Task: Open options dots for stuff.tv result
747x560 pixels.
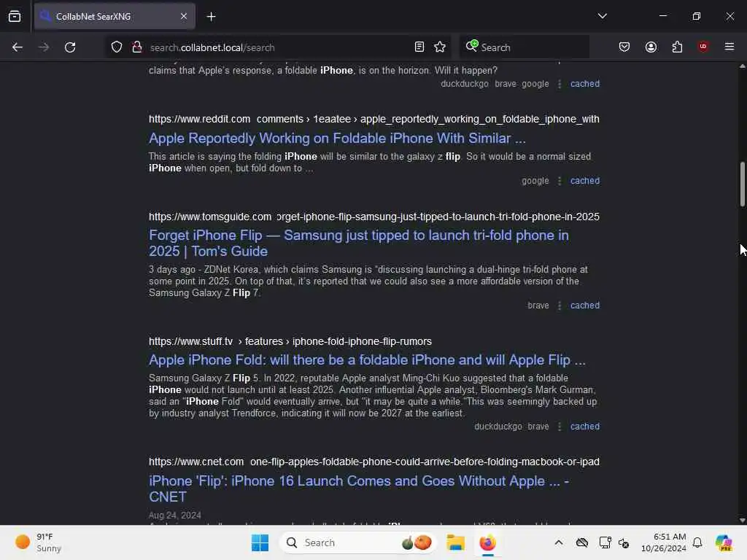Action: click(560, 427)
